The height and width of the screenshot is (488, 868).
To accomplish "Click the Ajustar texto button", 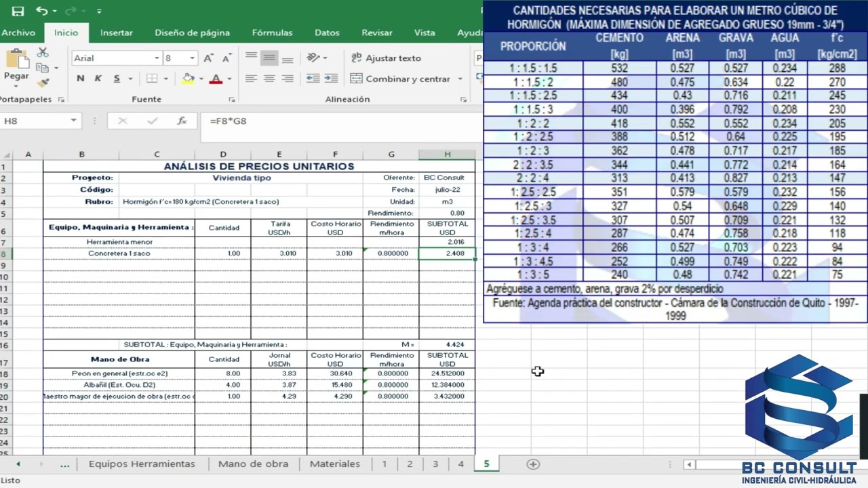I will pyautogui.click(x=386, y=58).
